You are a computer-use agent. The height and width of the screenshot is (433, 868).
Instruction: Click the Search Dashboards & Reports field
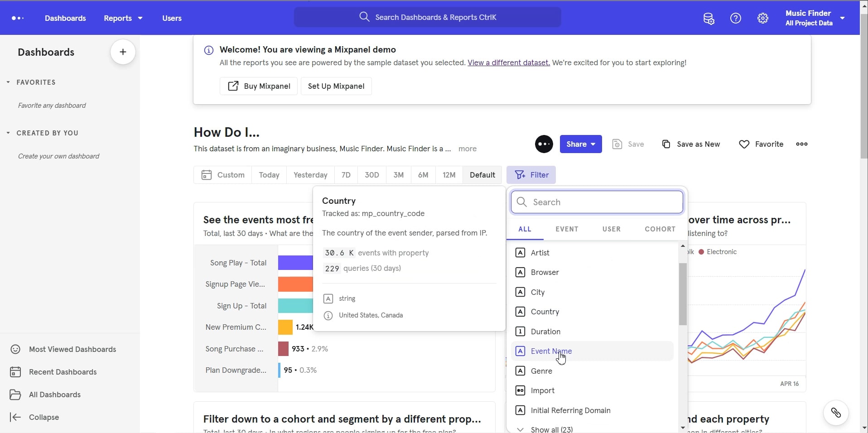click(428, 17)
